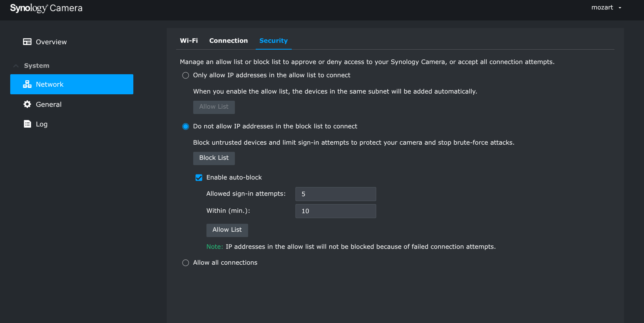The width and height of the screenshot is (644, 323).
Task: Click the Log document icon
Action: coord(27,124)
